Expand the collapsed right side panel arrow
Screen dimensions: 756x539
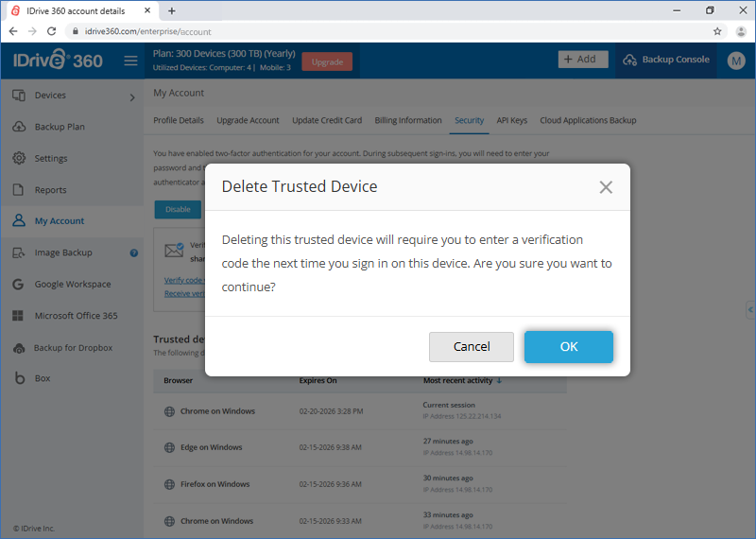750,310
